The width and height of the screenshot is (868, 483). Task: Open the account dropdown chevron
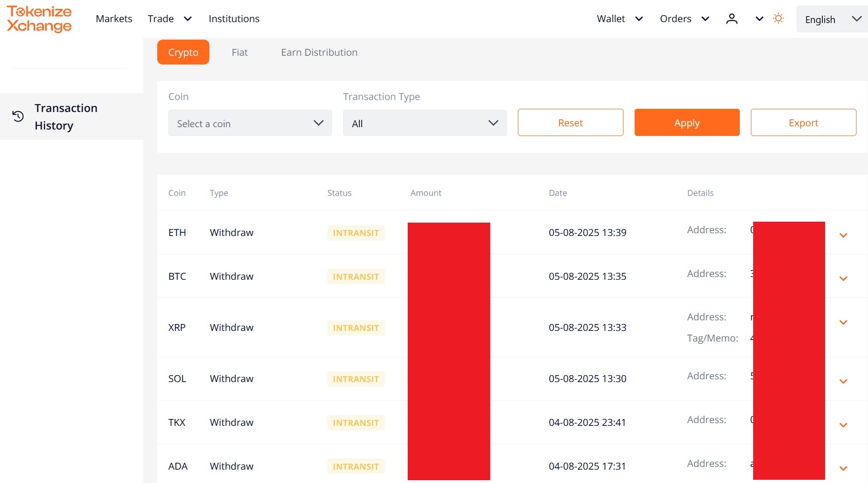tap(759, 19)
